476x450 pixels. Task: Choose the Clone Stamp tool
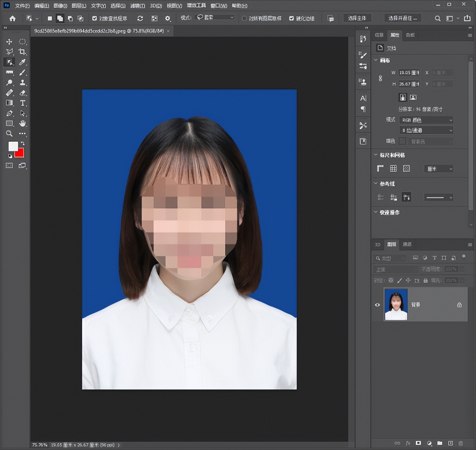23,82
